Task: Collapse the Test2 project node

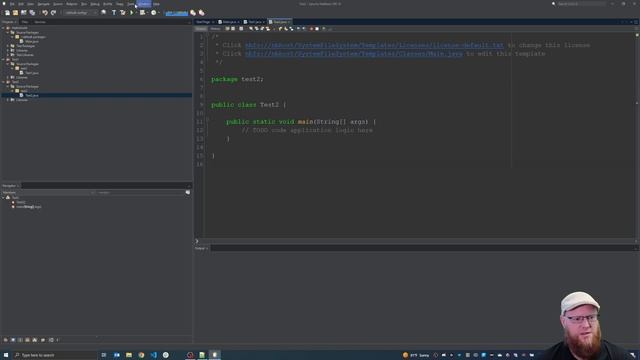Action: pos(3,82)
